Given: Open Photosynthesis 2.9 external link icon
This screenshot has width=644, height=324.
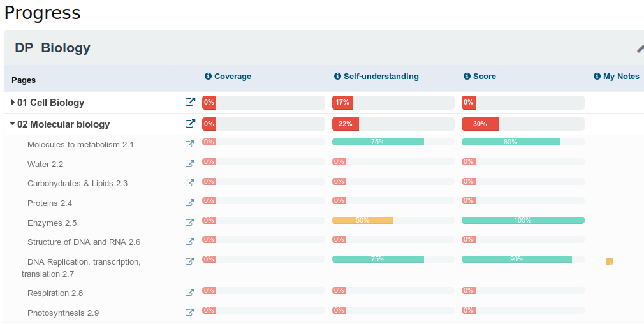Looking at the screenshot, I should (189, 313).
